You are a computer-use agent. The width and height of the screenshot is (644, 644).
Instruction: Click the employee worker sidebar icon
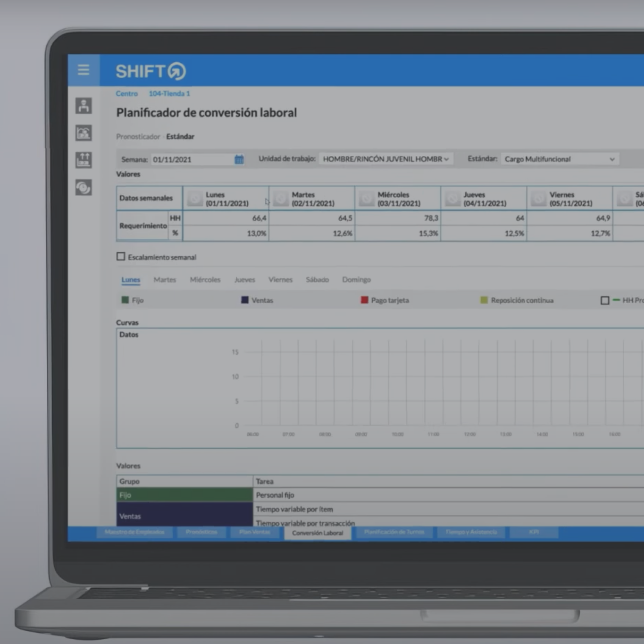click(84, 106)
